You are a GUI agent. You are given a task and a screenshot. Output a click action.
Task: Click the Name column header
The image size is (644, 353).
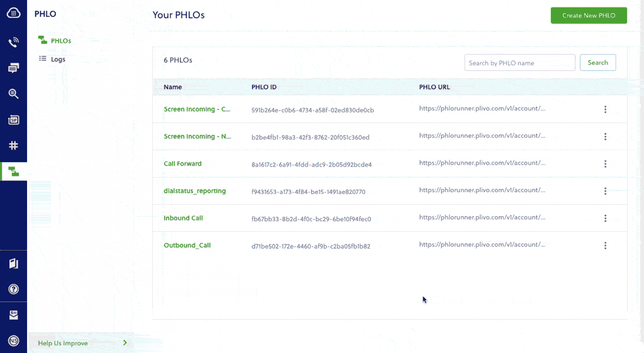(x=172, y=87)
